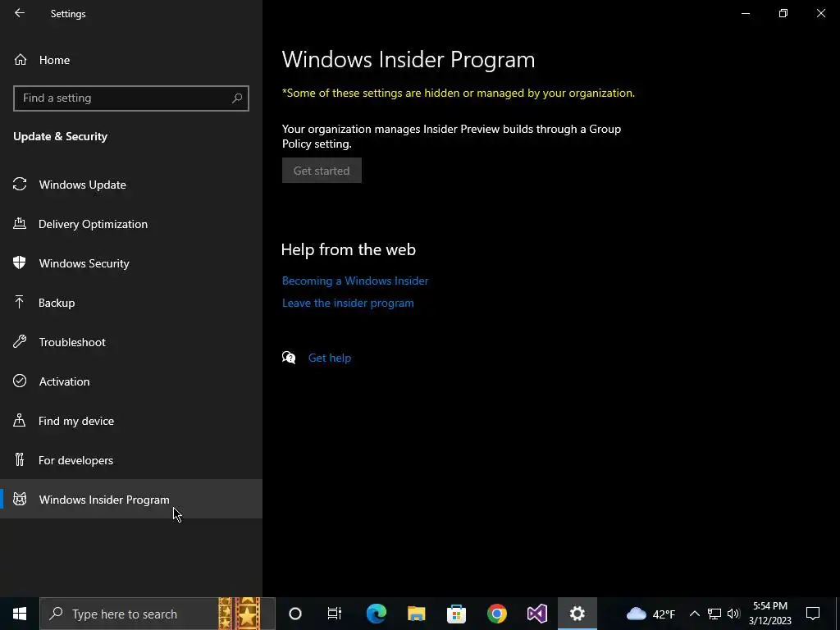This screenshot has height=630, width=840.
Task: Open Cortana from the taskbar circle icon
Action: click(295, 614)
